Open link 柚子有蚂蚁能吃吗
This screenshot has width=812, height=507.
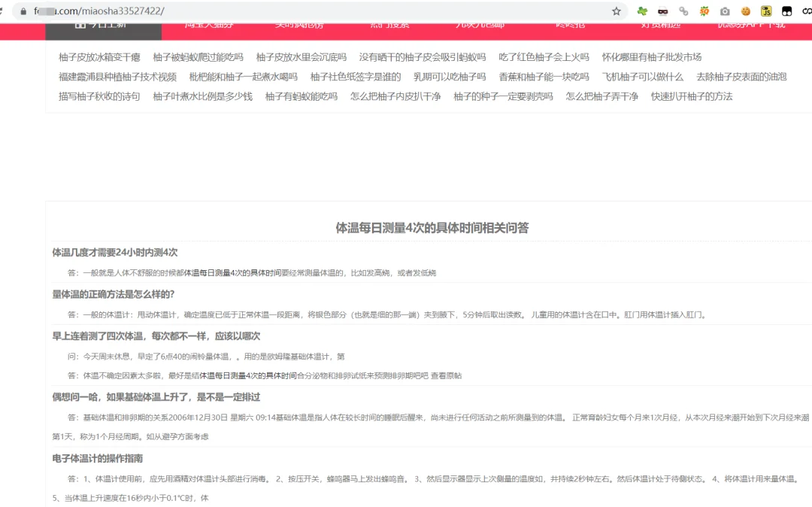[x=301, y=96]
